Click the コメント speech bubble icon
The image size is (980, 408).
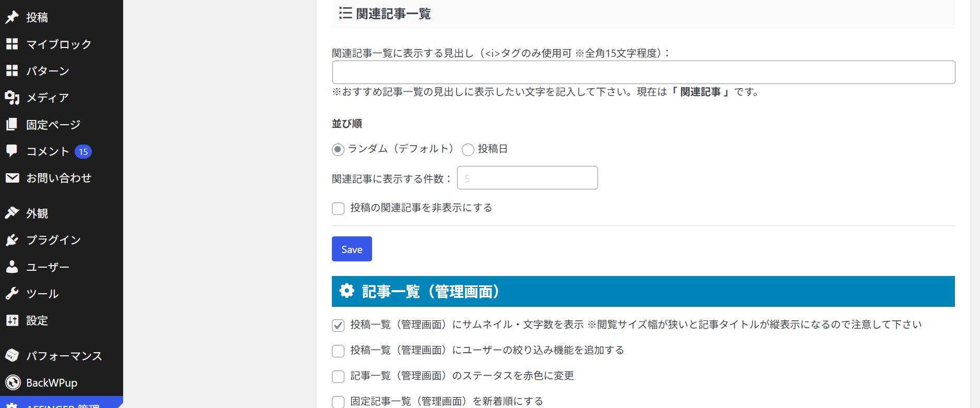coord(12,151)
